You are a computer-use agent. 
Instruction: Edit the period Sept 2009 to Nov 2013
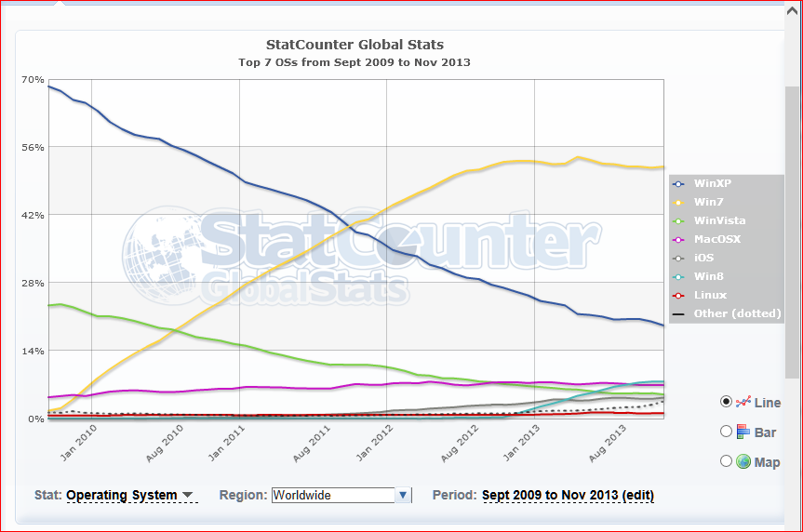[x=568, y=496]
